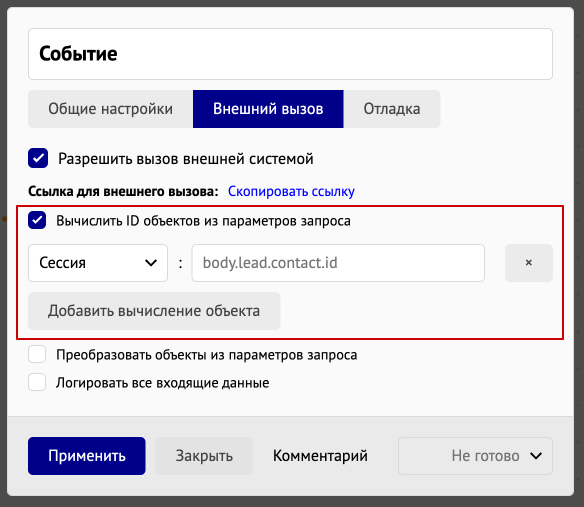Expand the Не готово status dropdown
Image resolution: width=584 pixels, height=507 pixels.
pos(475,456)
